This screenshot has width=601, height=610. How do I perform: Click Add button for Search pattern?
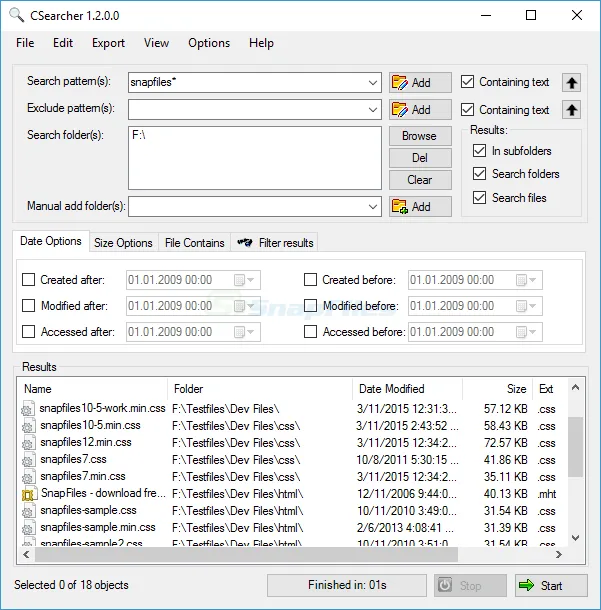click(x=420, y=82)
